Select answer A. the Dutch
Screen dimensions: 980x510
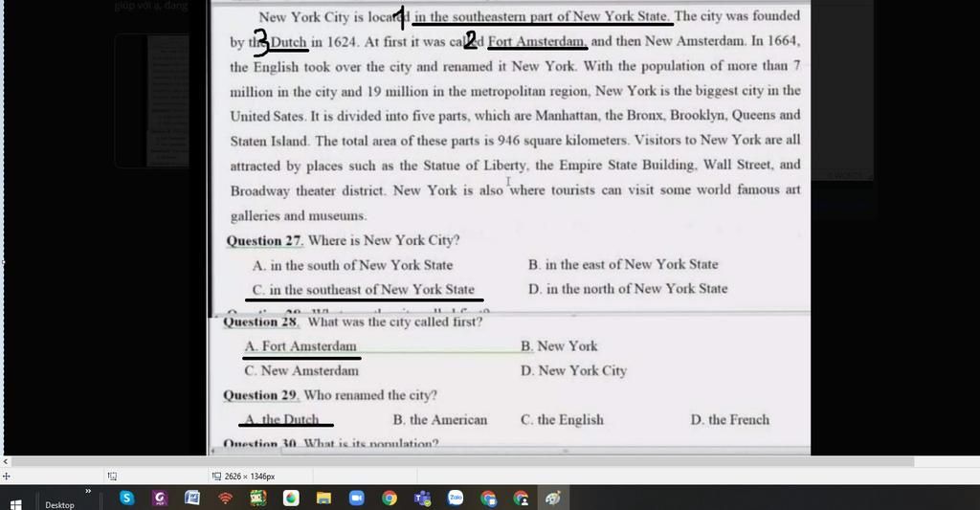(282, 419)
